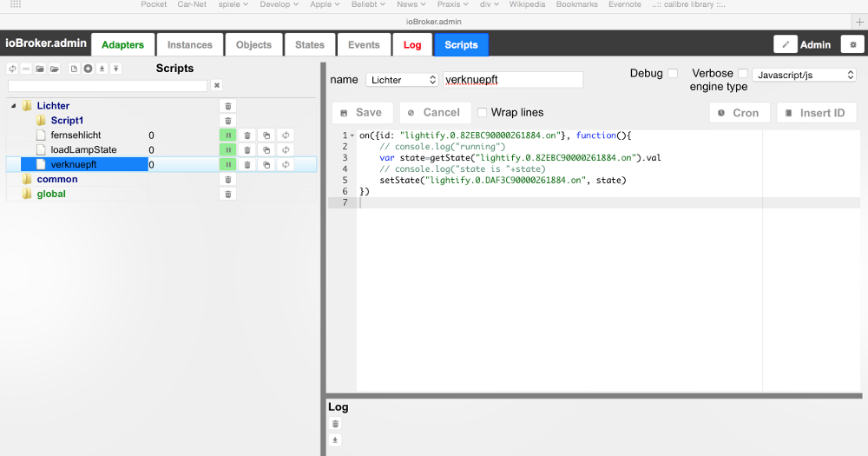The height and width of the screenshot is (456, 868).
Task: Click the Cancel button
Action: click(435, 112)
